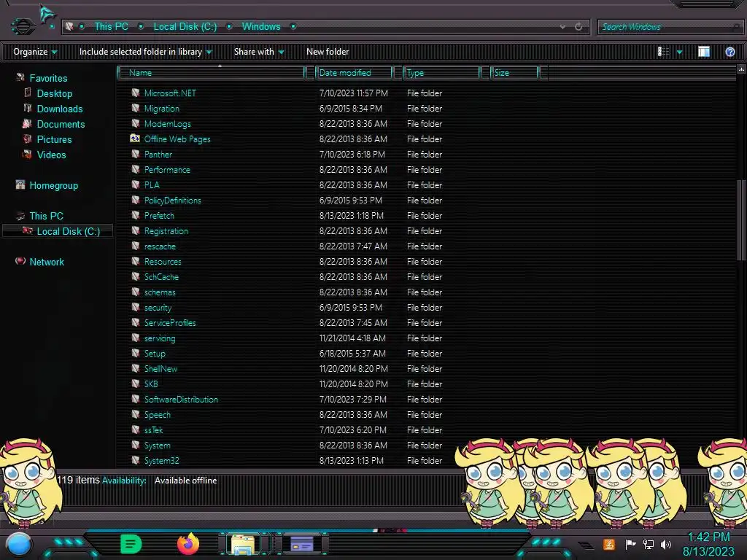The image size is (747, 560).
Task: Select This PC in navigation pane
Action: tap(46, 216)
